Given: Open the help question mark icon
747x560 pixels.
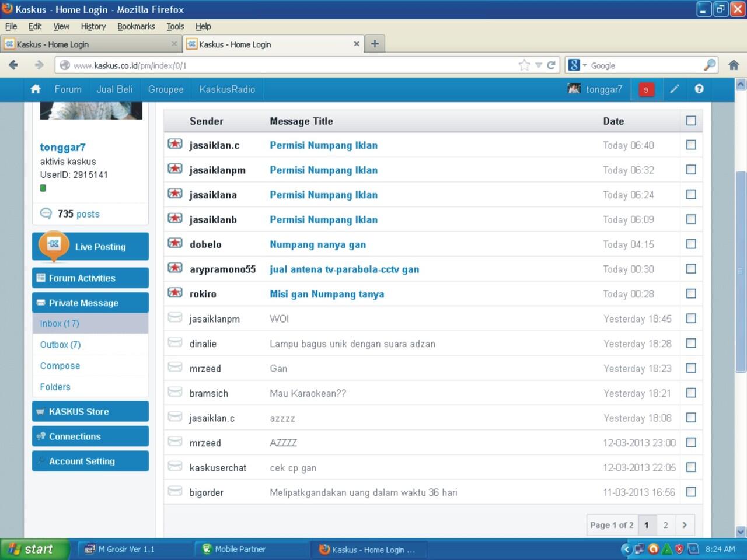Looking at the screenshot, I should [x=699, y=89].
